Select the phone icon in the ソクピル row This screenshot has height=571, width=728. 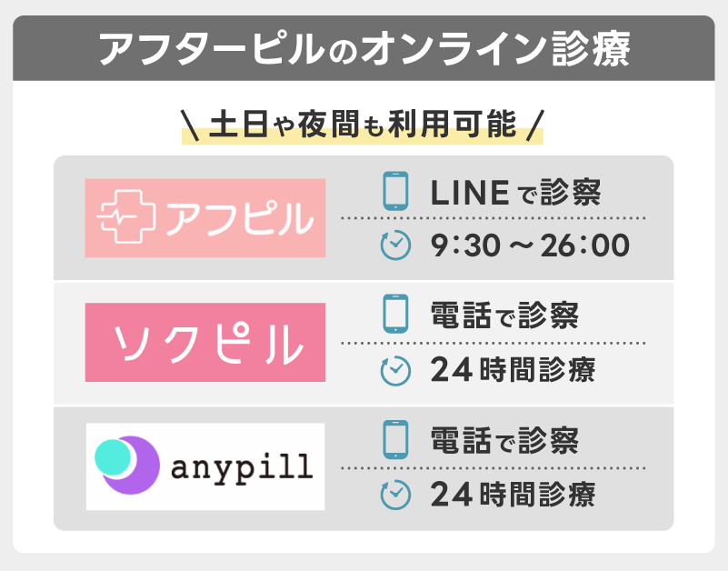coord(394,316)
